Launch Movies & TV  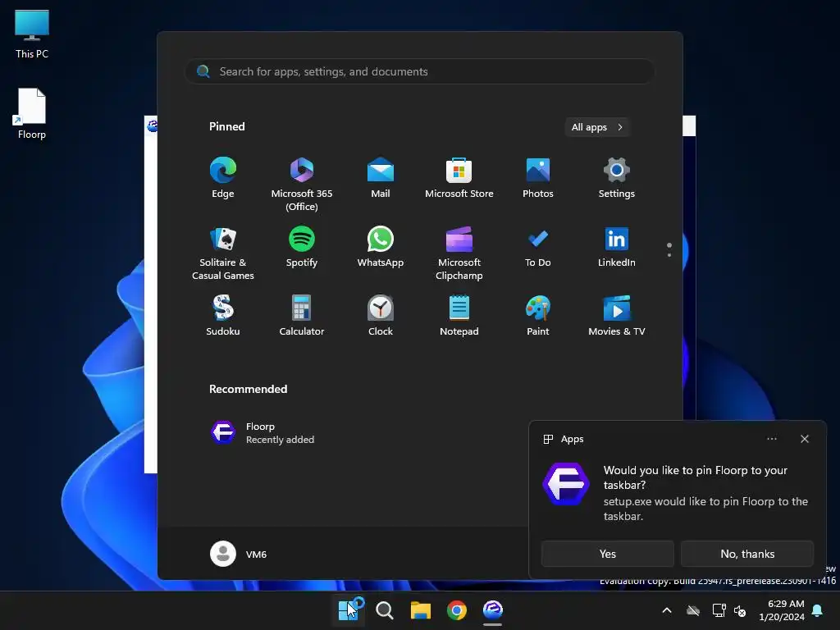click(617, 316)
